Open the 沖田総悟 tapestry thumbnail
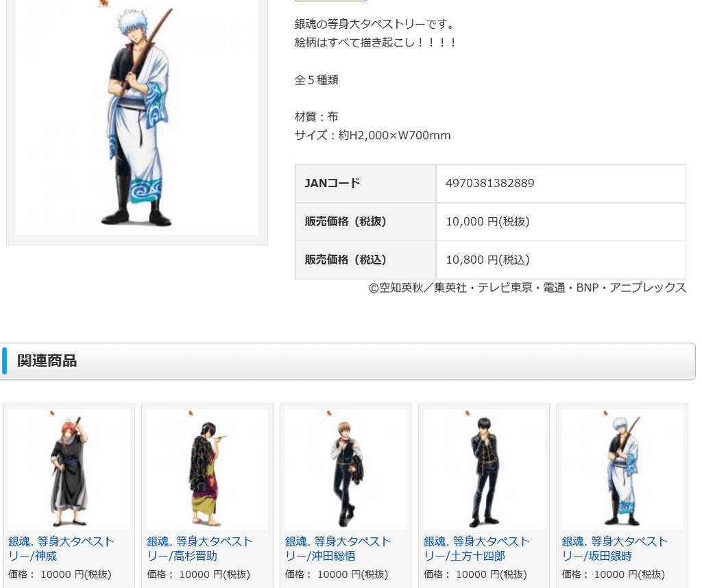Image resolution: width=702 pixels, height=588 pixels. pos(346,469)
